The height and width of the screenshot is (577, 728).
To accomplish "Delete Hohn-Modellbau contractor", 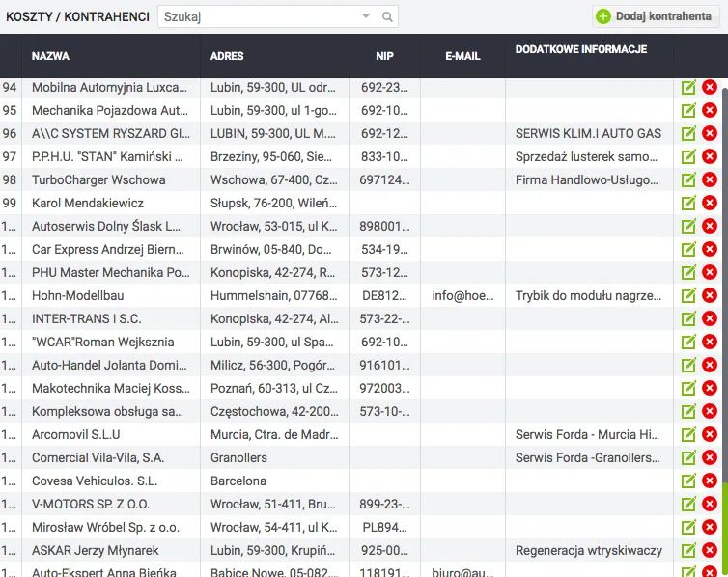I will 710,296.
